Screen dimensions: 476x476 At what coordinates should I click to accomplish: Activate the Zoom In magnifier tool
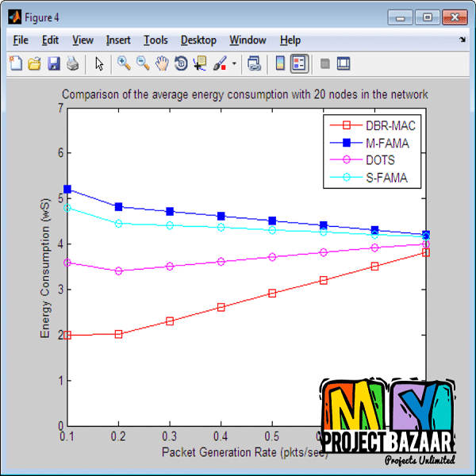(124, 63)
